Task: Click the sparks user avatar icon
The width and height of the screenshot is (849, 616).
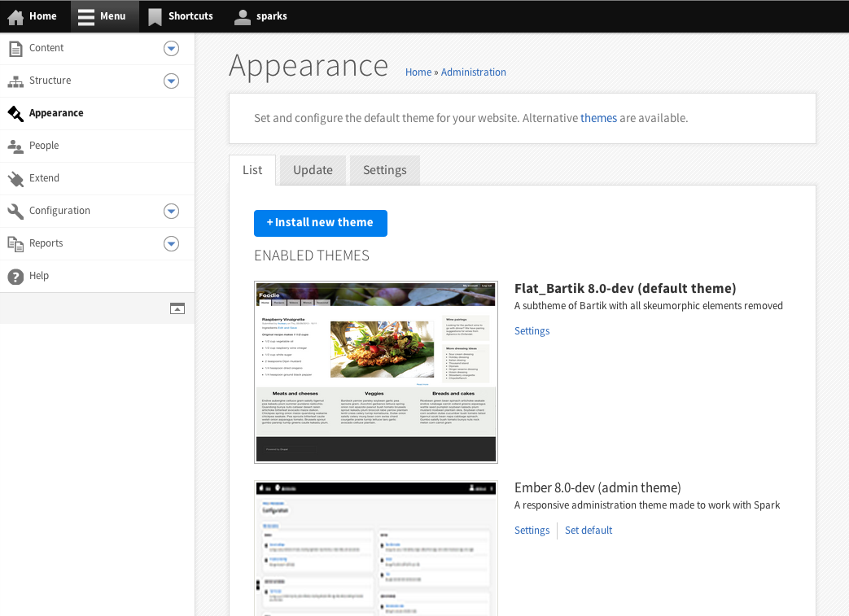Action: [x=243, y=17]
